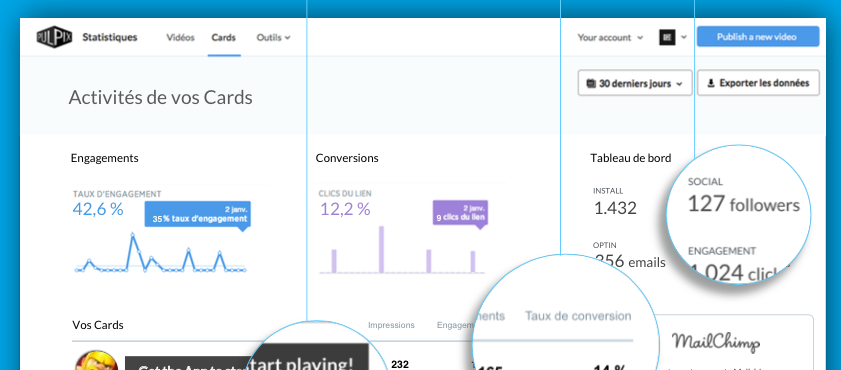Click the download icon in export button
Image resolution: width=841 pixels, height=370 pixels.
click(x=711, y=84)
